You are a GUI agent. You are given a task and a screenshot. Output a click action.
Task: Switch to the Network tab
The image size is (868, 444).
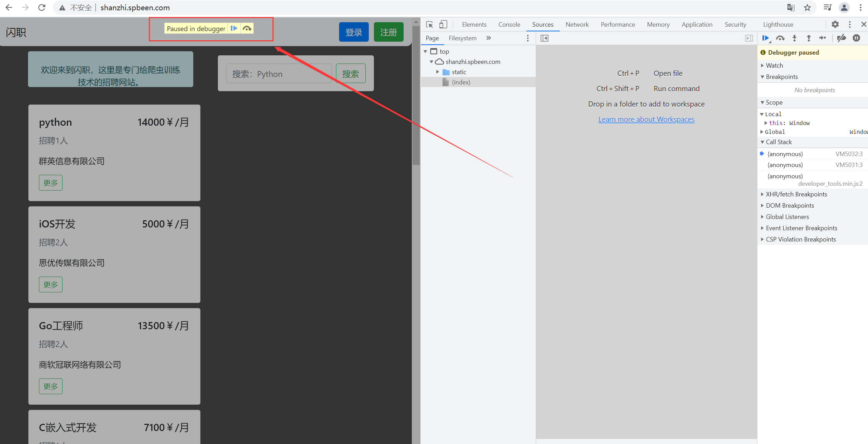[x=577, y=24]
